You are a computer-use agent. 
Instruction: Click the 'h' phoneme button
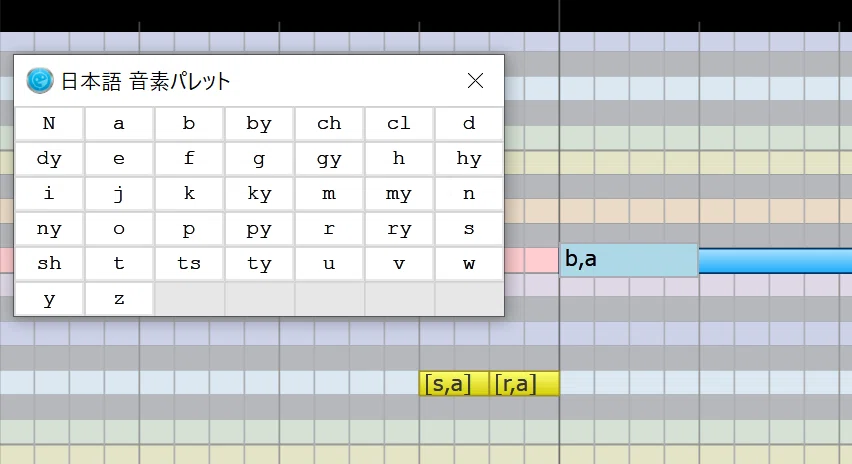[399, 159]
